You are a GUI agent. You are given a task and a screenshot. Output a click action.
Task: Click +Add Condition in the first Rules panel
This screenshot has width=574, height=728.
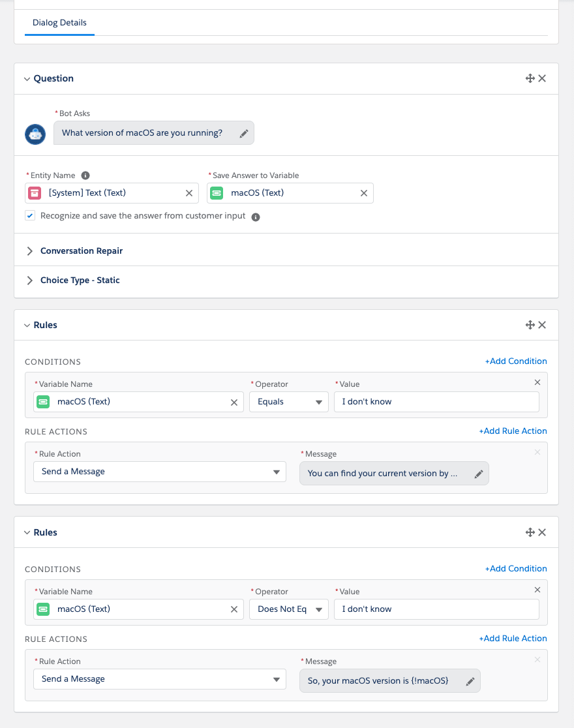[x=515, y=361]
